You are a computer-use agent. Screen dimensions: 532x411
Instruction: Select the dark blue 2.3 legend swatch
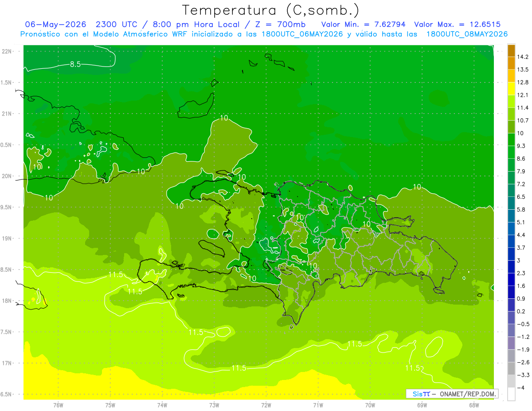click(x=511, y=279)
